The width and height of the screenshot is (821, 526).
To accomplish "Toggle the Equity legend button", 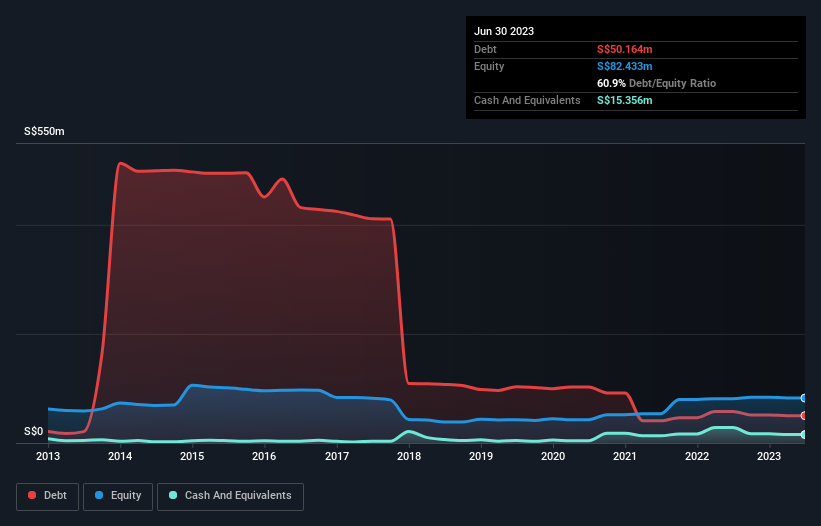I will click(118, 496).
